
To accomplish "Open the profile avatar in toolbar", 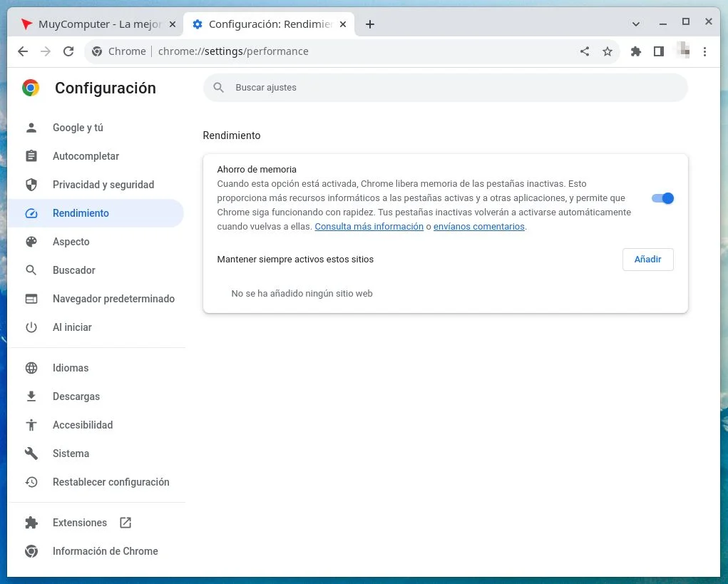I will (x=683, y=50).
